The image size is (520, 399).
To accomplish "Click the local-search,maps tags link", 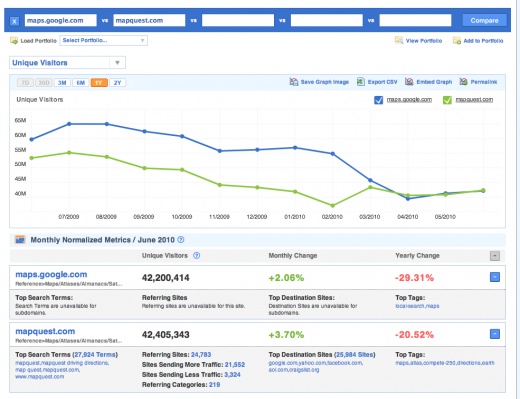I will (x=417, y=306).
